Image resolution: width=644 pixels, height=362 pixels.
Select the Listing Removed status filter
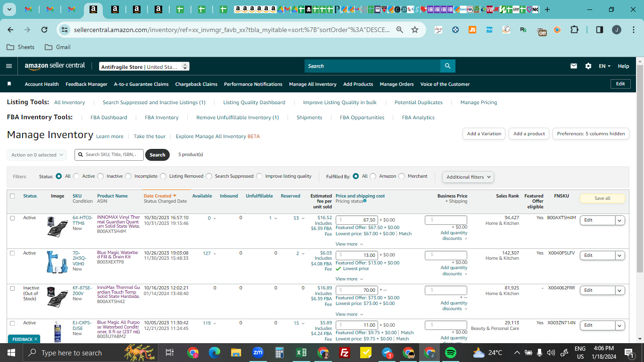[163, 176]
